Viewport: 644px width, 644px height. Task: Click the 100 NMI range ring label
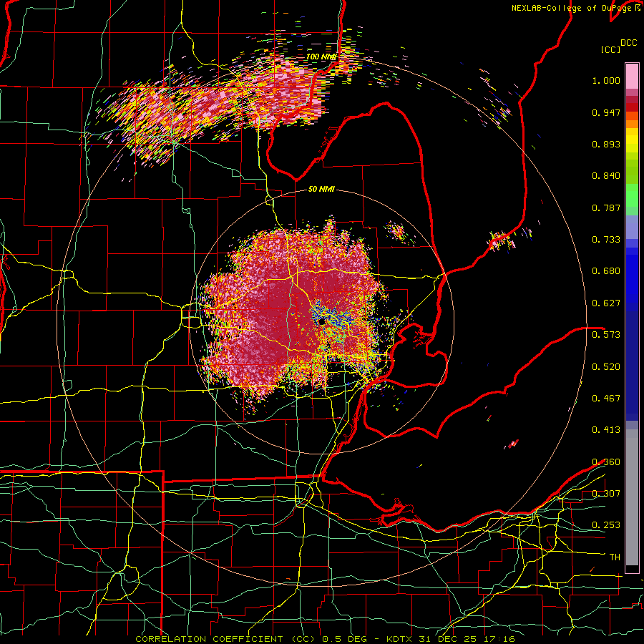tap(321, 57)
